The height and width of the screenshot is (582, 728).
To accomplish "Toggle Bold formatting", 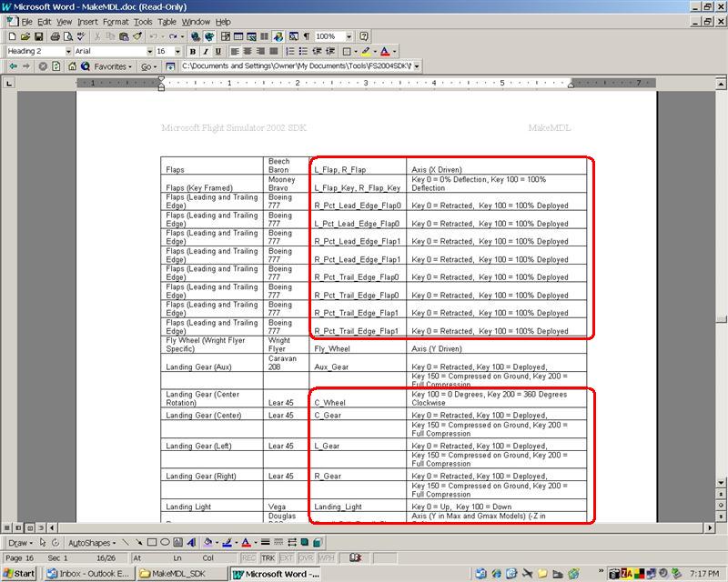I will 193,52.
